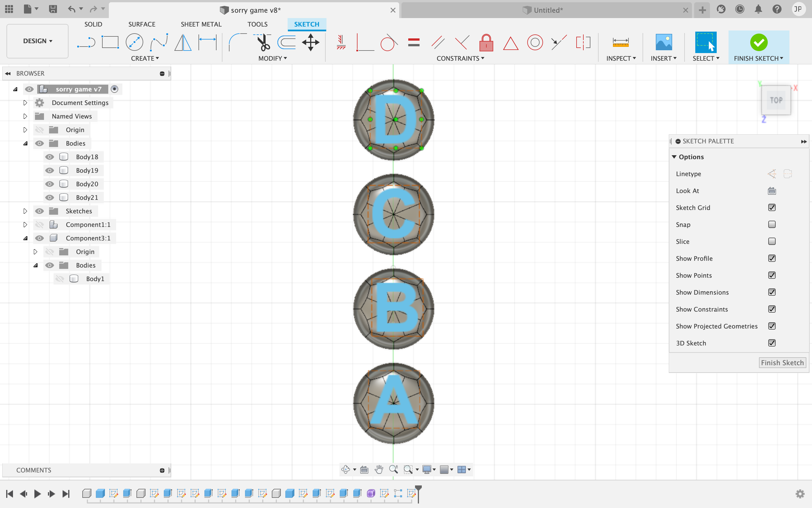The height and width of the screenshot is (508, 812).
Task: Select the Rectangle sketch tool
Action: click(111, 43)
